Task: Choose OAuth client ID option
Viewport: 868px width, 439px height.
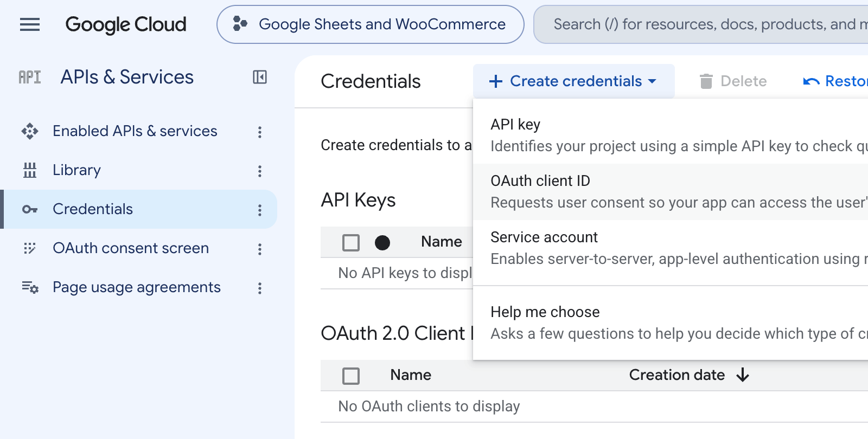Action: tap(671, 192)
